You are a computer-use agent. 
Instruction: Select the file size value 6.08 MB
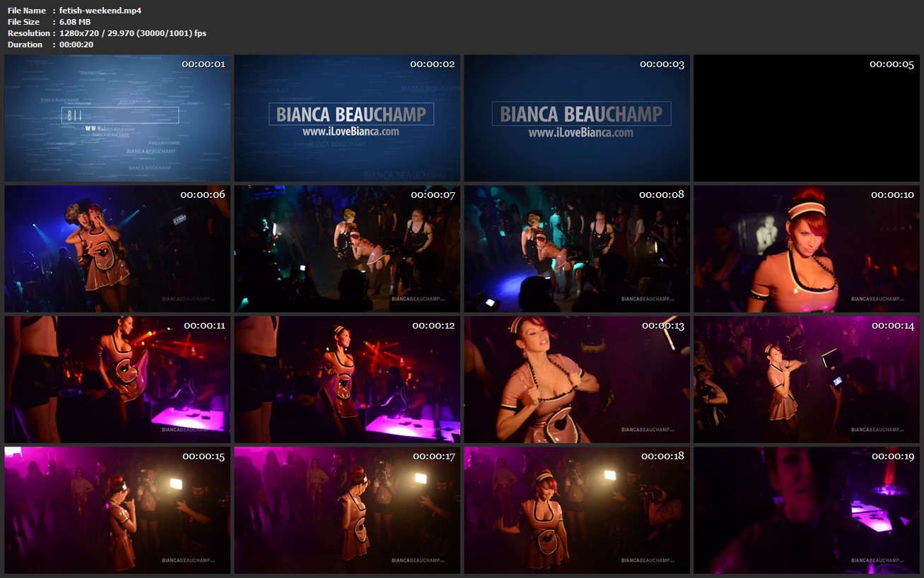coord(75,22)
